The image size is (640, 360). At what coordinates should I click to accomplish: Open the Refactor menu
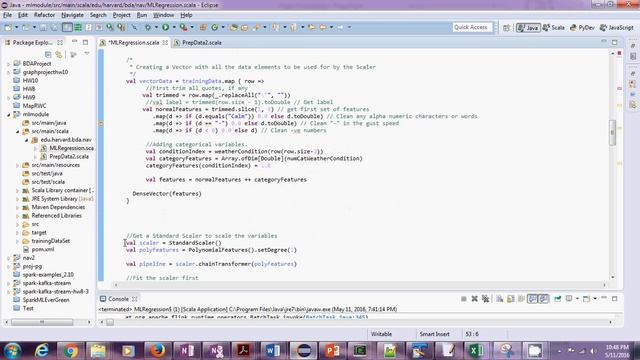[x=44, y=15]
